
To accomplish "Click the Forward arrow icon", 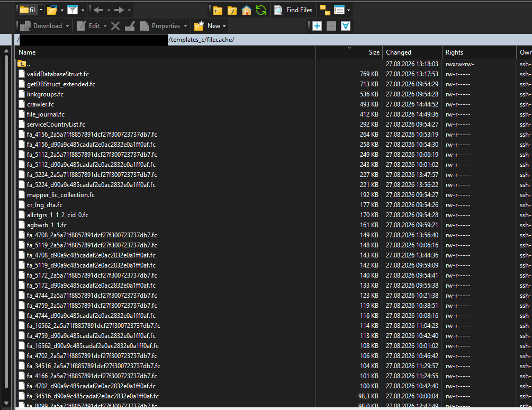I will pos(119,10).
